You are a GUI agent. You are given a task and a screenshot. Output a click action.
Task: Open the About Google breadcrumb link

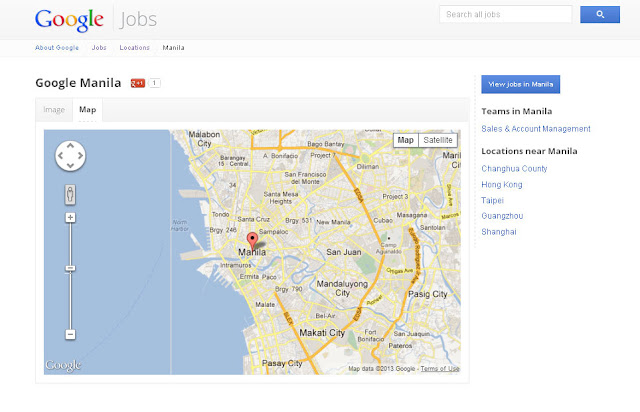coord(57,47)
